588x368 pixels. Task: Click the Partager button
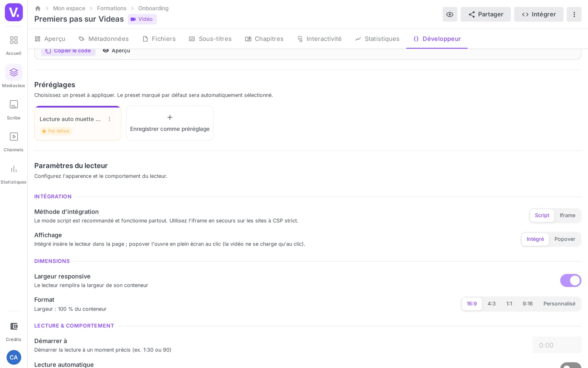click(x=486, y=14)
